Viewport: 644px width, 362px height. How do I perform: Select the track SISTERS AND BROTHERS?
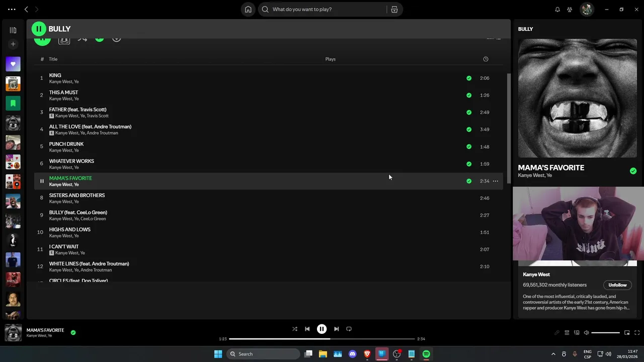[268, 198]
